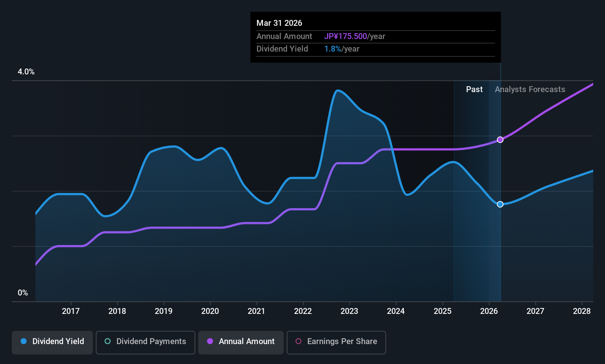Click the 1.8%/year dividend yield value
This screenshot has width=605, height=364.
[x=342, y=49]
